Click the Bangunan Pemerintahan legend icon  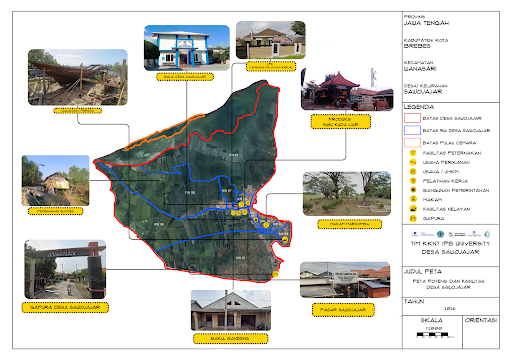click(x=413, y=190)
